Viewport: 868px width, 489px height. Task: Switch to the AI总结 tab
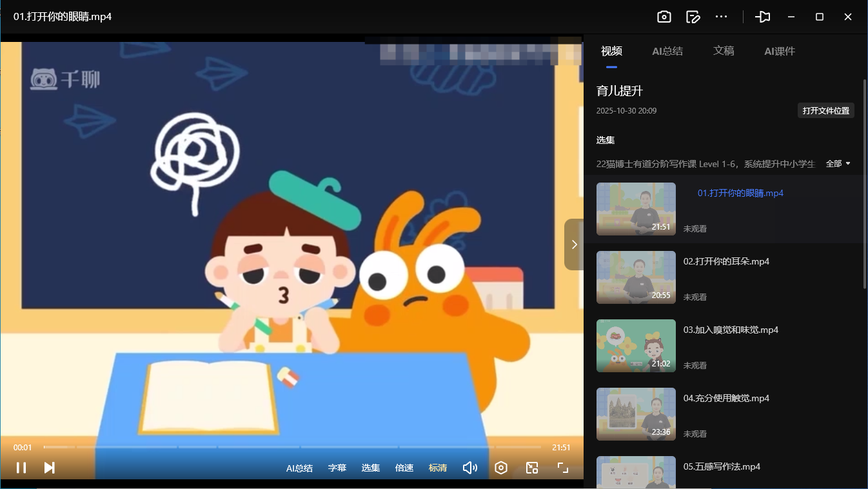click(667, 51)
